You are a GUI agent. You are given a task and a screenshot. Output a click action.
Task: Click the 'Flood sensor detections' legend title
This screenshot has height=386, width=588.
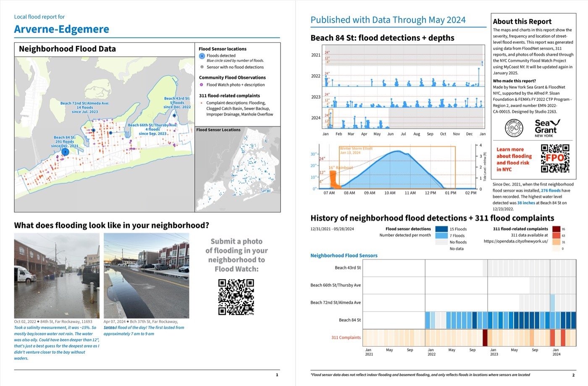tap(408, 229)
